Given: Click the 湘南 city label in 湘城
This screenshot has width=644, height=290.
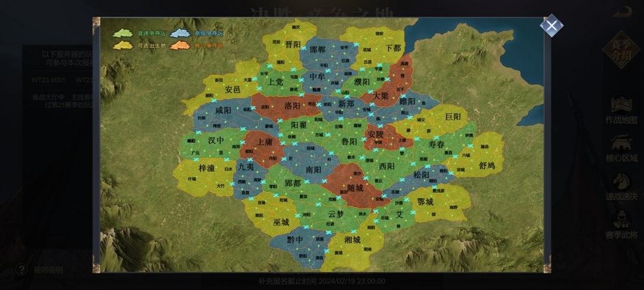Looking at the screenshot, I should (367, 249).
